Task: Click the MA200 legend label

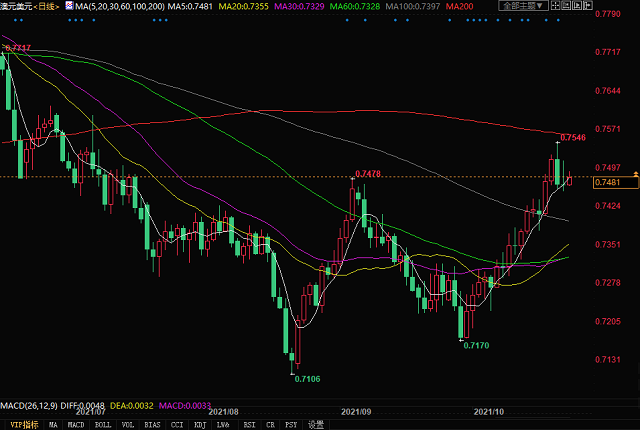Action: click(460, 6)
